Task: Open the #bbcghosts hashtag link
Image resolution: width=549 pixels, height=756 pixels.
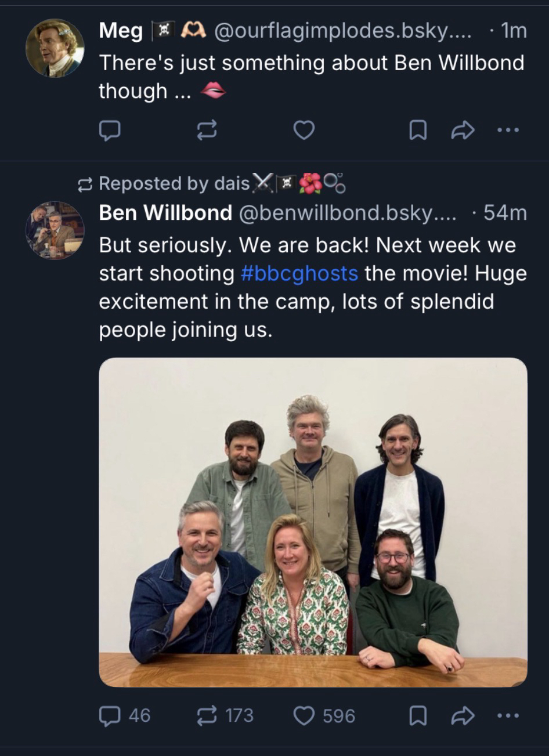Action: pos(299,273)
